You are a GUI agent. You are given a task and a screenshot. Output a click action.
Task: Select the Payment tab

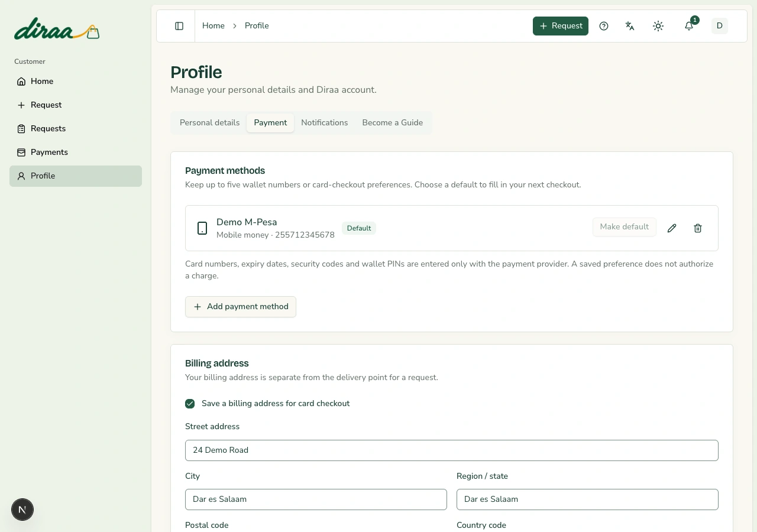coord(270,123)
